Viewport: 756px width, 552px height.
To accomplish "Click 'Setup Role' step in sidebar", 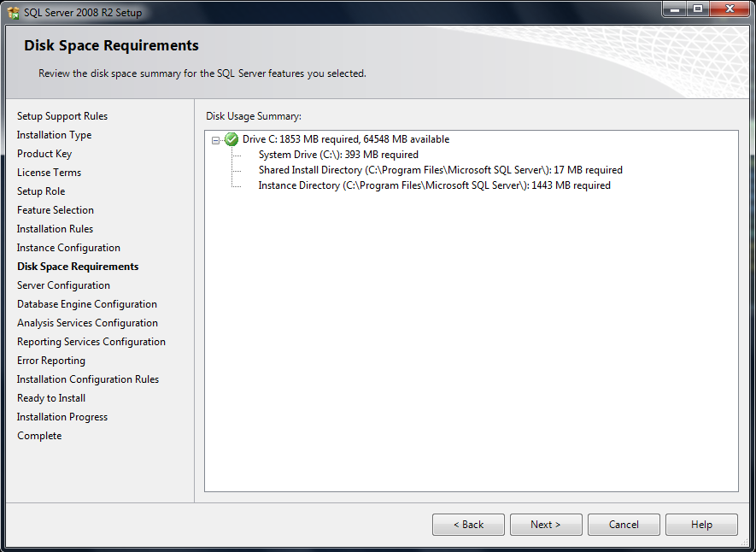I will click(x=41, y=191).
